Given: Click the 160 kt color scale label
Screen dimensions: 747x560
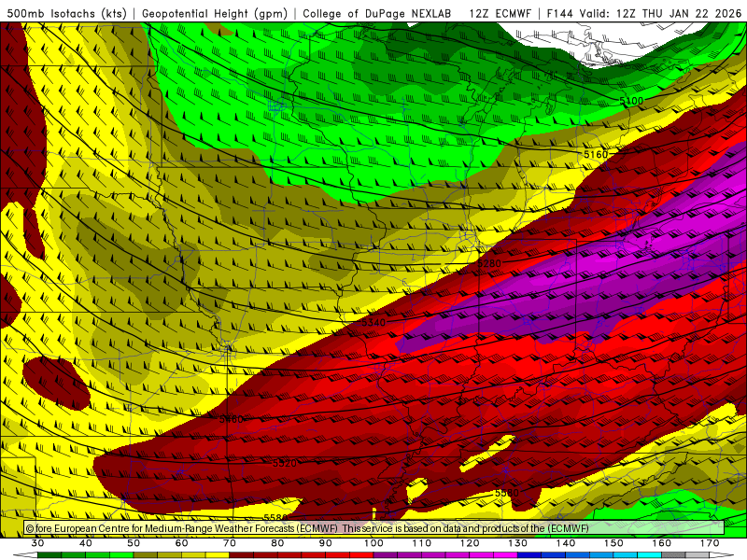Looking at the screenshot, I should (x=662, y=543).
